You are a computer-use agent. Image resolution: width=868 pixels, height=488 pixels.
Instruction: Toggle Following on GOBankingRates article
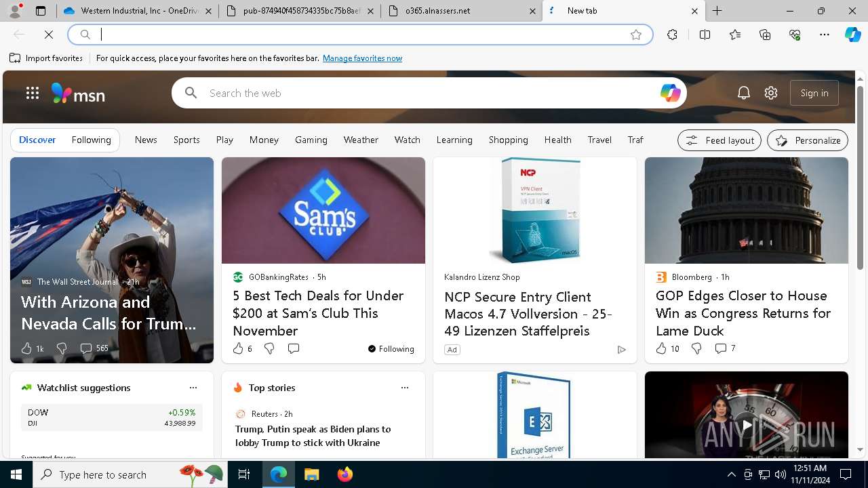tap(391, 348)
